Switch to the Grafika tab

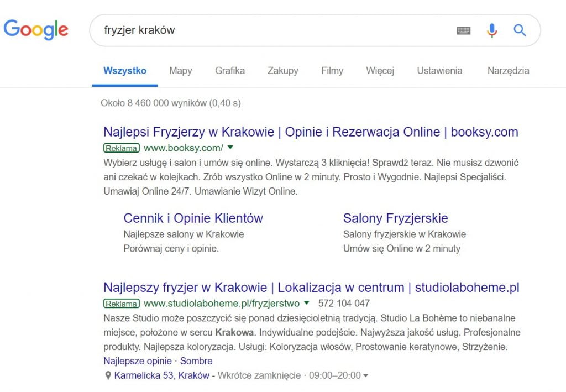coord(230,71)
